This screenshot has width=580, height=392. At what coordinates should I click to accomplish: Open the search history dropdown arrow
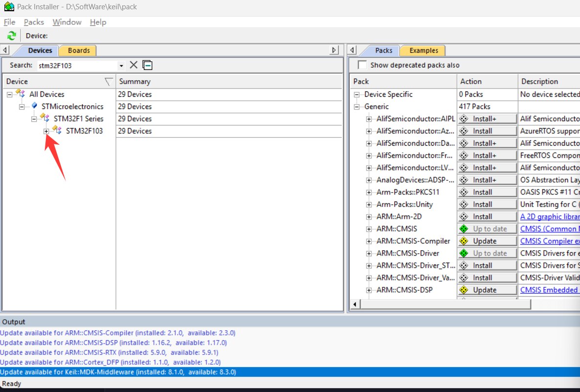pyautogui.click(x=121, y=66)
